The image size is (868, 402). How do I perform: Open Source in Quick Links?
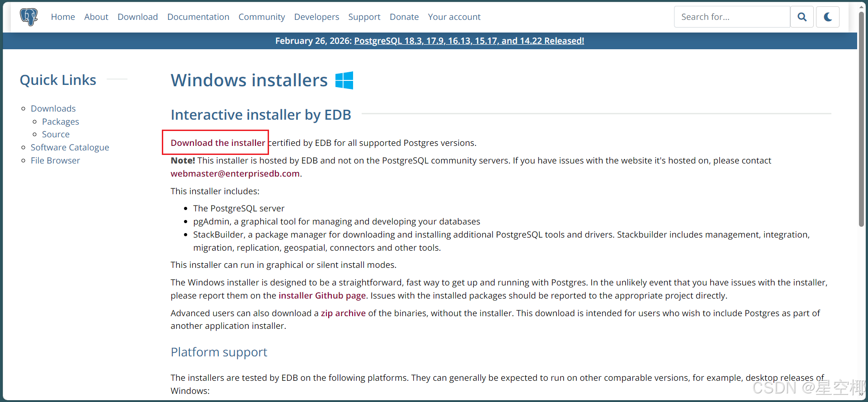point(56,134)
